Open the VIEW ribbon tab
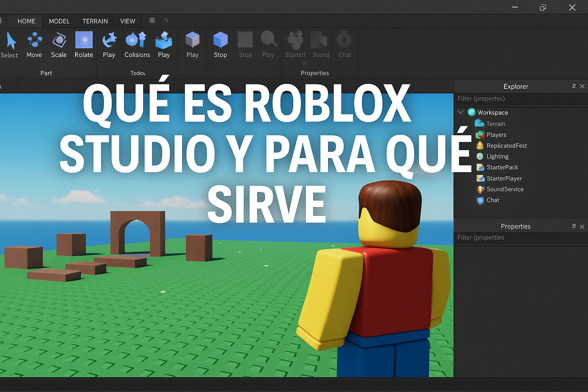 click(127, 21)
